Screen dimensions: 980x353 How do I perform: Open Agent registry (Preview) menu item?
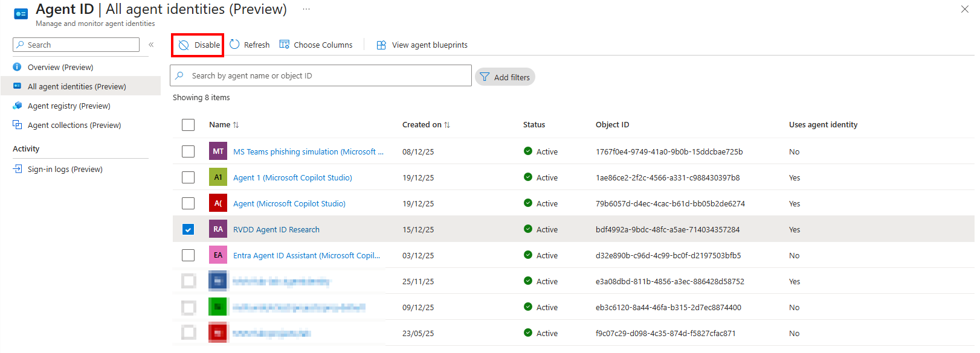tap(69, 106)
